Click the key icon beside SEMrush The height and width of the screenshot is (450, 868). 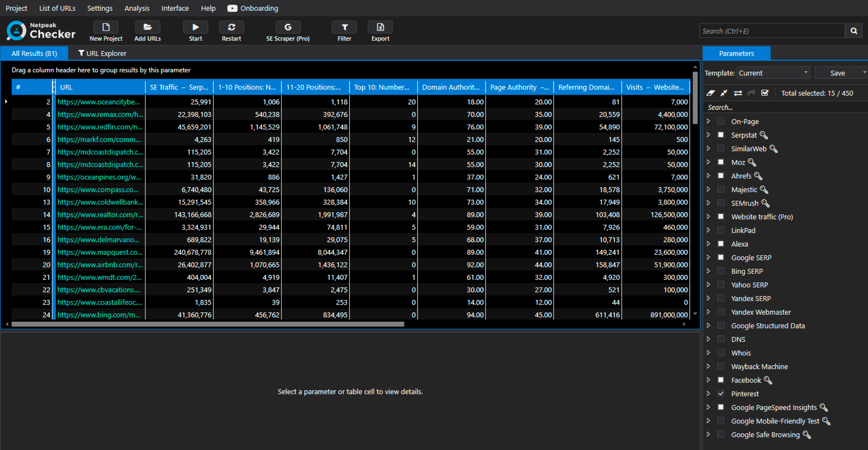tap(765, 203)
